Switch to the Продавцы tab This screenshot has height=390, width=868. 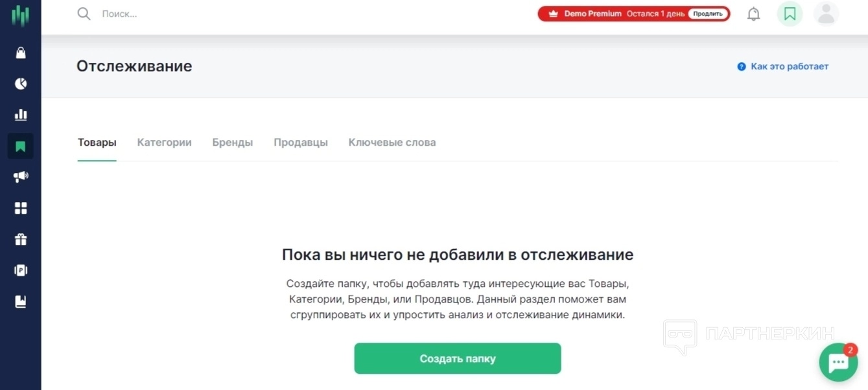point(300,143)
